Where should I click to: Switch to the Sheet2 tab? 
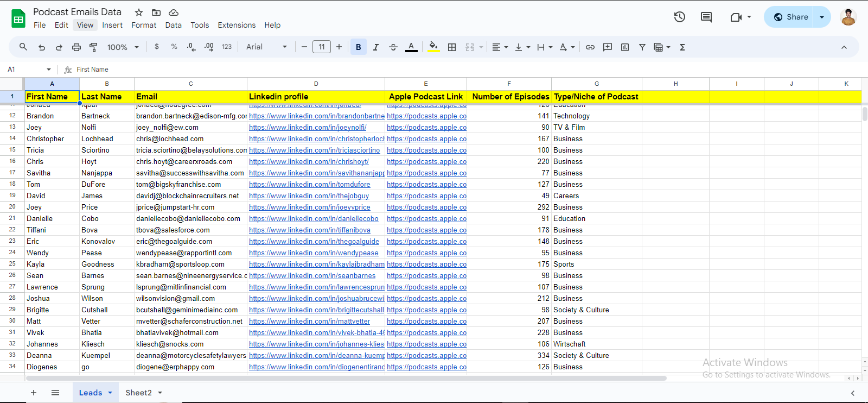[138, 393]
